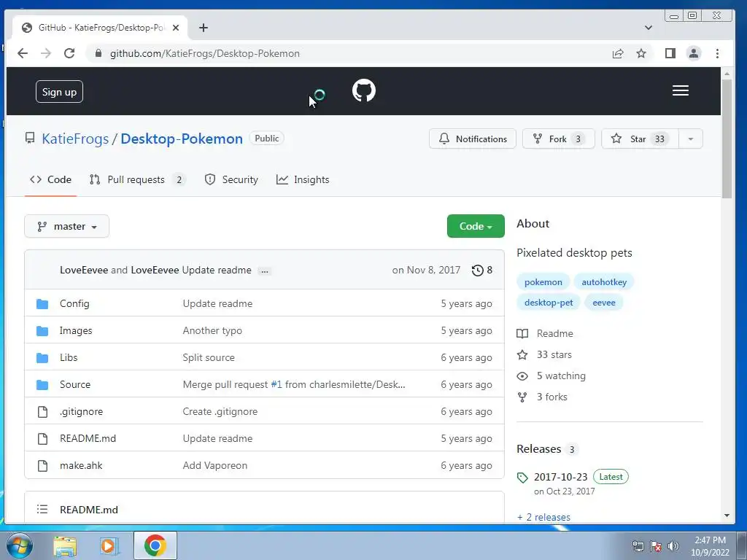Open a new browser tab

[204, 28]
